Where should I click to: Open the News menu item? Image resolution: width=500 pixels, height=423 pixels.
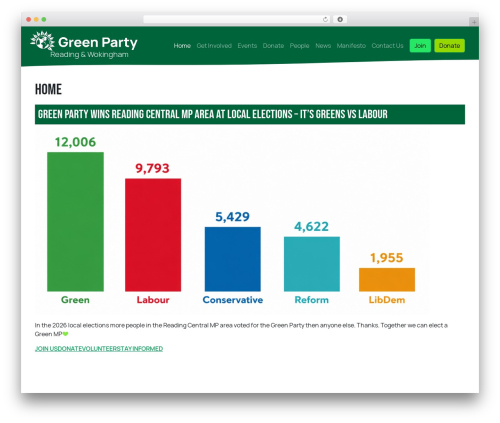click(x=323, y=46)
